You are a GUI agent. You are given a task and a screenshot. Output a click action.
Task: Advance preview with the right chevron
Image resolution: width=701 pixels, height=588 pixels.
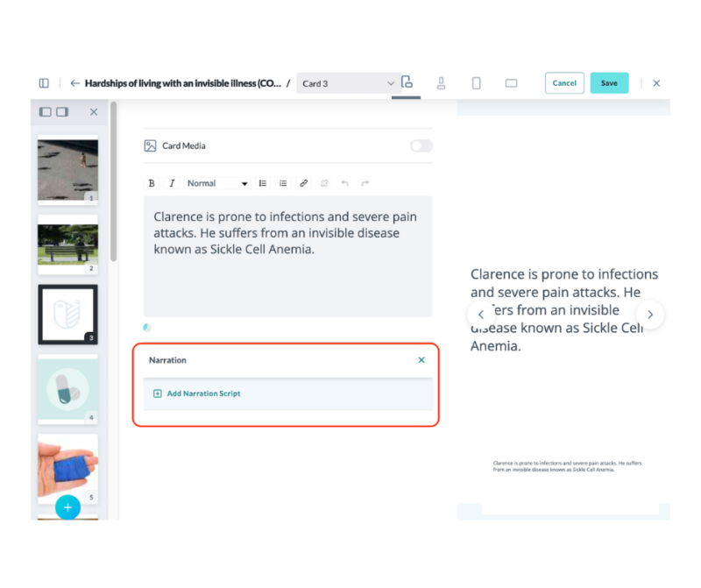[650, 314]
